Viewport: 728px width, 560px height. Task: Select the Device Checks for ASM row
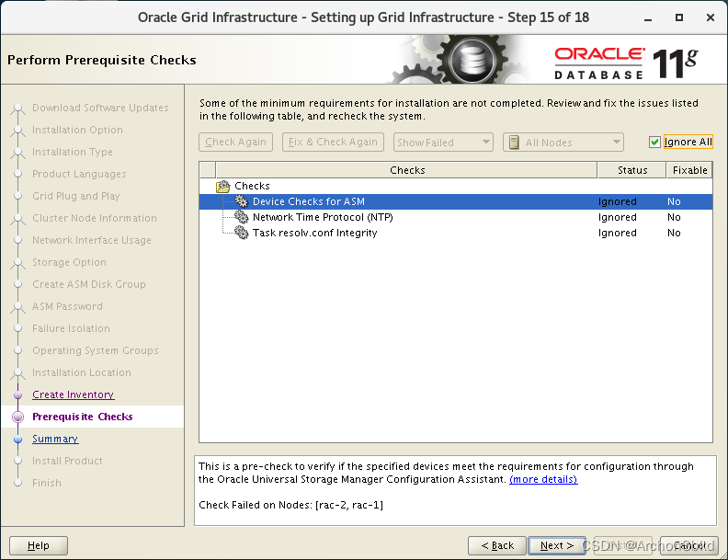[x=456, y=201]
